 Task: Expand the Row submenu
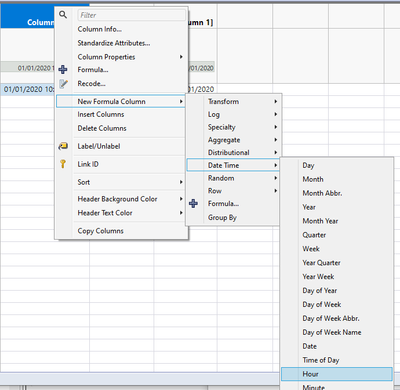(233, 191)
